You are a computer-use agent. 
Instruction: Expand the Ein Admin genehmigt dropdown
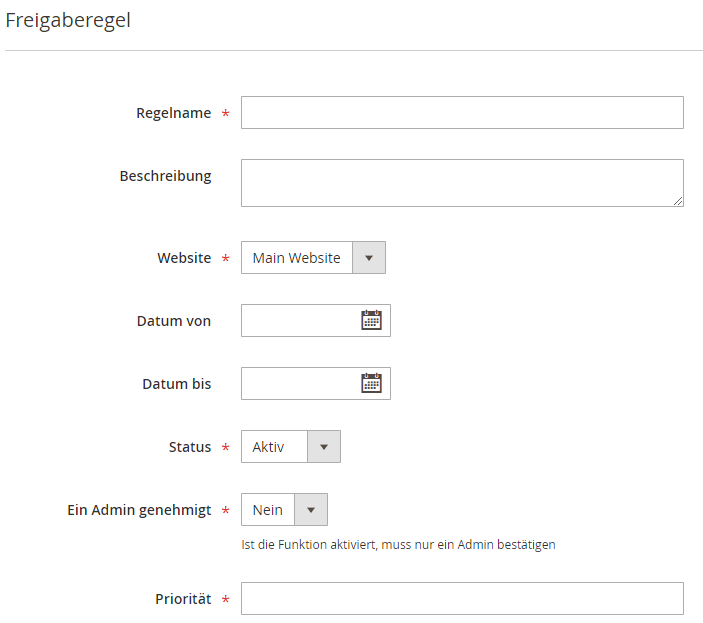(284, 510)
